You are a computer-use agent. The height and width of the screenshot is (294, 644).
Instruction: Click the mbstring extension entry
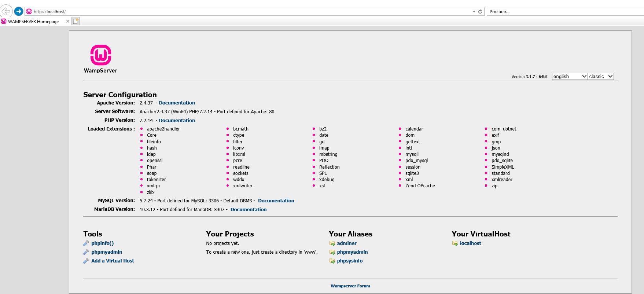328,154
